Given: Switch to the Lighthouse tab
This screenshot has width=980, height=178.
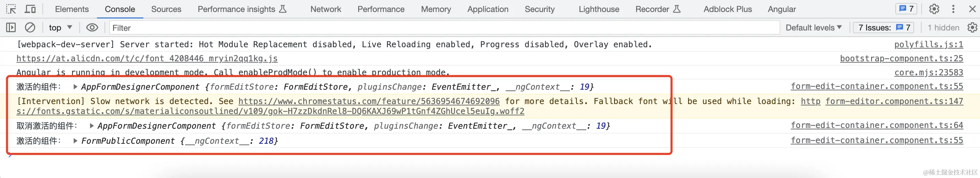Looking at the screenshot, I should click(599, 9).
